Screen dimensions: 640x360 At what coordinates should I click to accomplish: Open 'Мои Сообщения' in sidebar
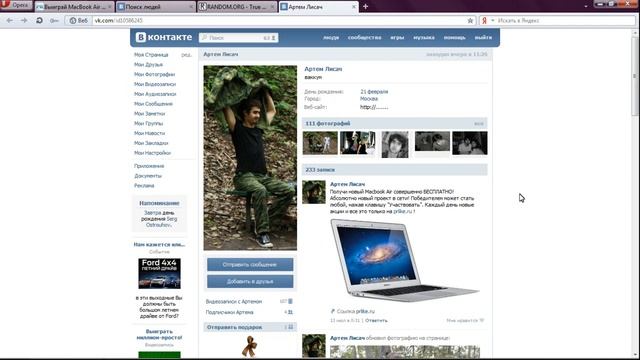[x=153, y=104]
